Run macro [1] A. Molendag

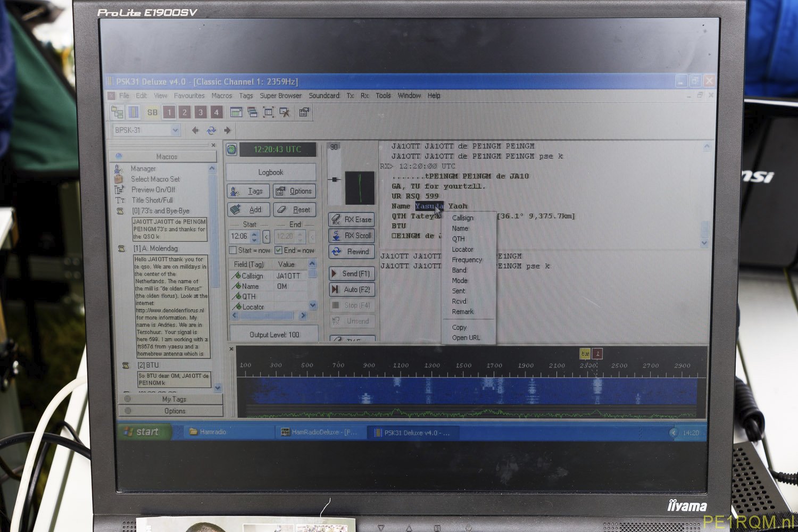(155, 248)
